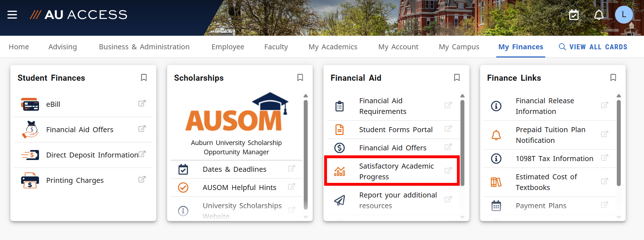Bookmark the Scholarships card
644x240 pixels.
pos(300,77)
